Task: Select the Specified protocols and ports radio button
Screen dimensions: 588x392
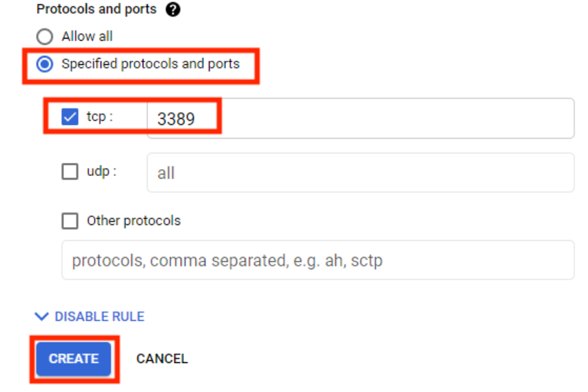Action: 45,64
